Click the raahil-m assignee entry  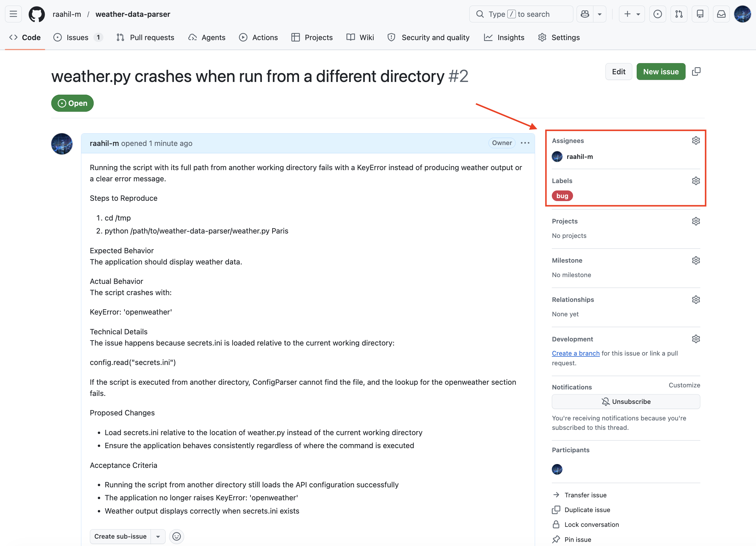pyautogui.click(x=572, y=157)
